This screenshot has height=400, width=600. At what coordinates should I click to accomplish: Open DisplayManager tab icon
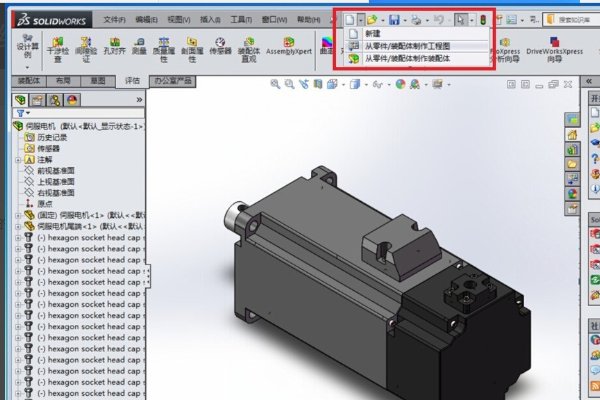[72, 100]
